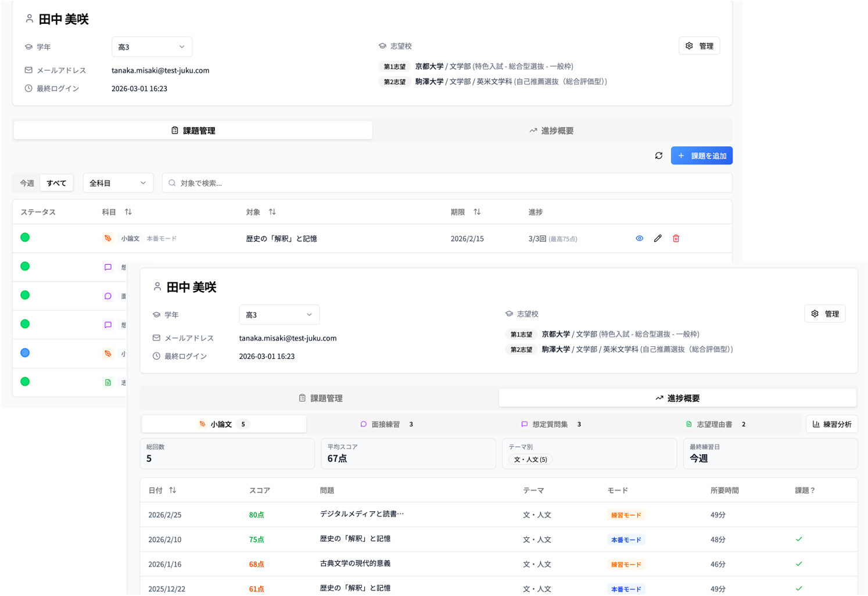Open the 小論文 5 sub-tab
Image resolution: width=868 pixels, height=596 pixels.
click(x=224, y=424)
